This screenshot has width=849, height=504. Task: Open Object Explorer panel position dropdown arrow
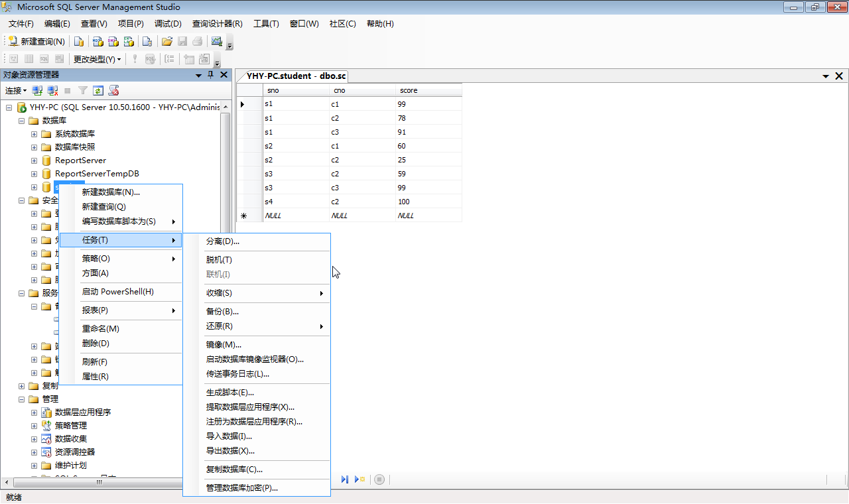[199, 76]
